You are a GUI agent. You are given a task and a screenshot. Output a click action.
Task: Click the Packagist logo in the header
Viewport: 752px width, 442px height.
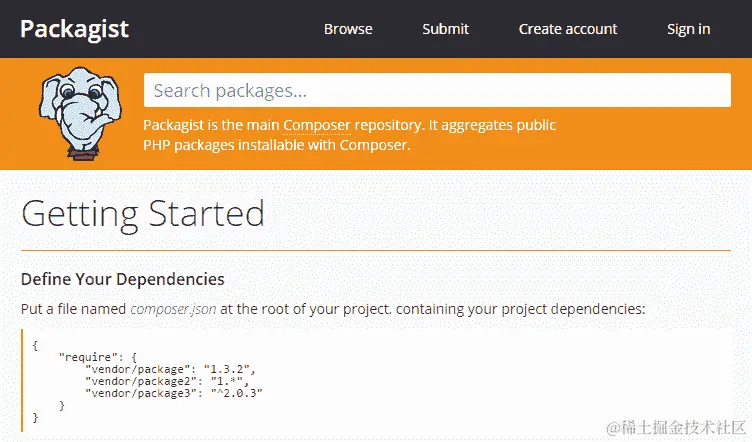point(74,28)
